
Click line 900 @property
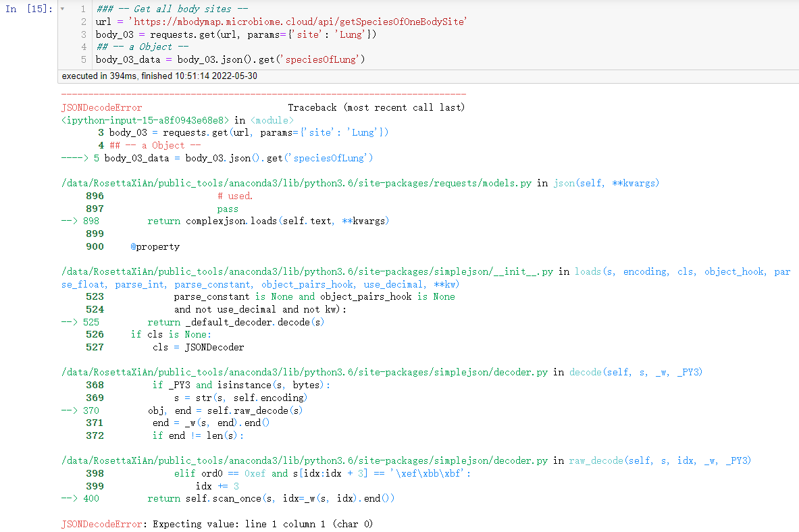pos(132,246)
